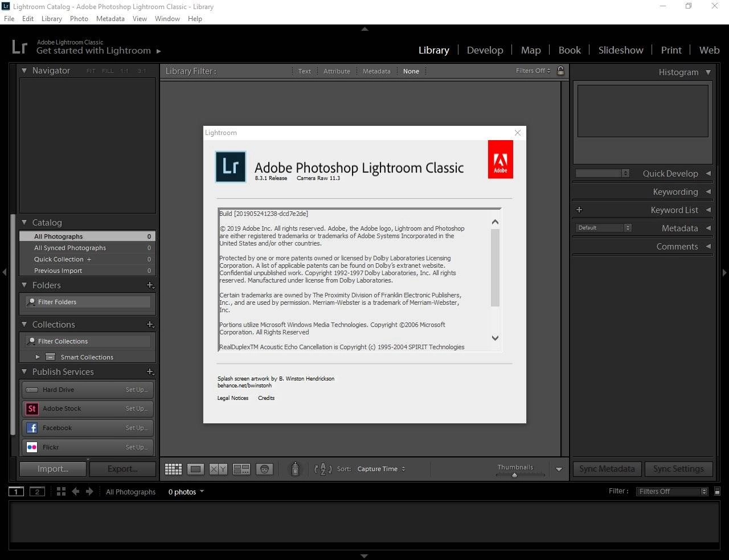Click the Sync Settings button
This screenshot has height=560, width=729.
678,469
